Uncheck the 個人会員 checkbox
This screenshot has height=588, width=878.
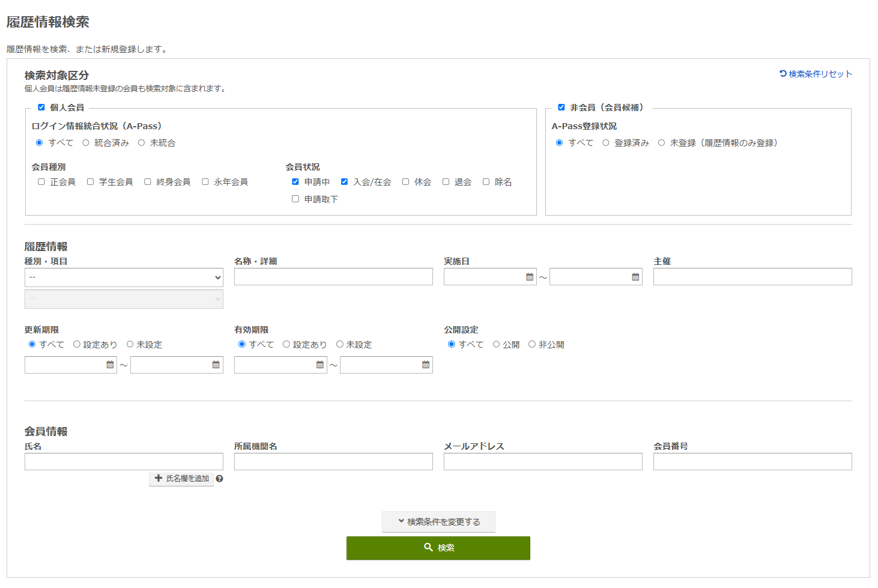point(41,108)
